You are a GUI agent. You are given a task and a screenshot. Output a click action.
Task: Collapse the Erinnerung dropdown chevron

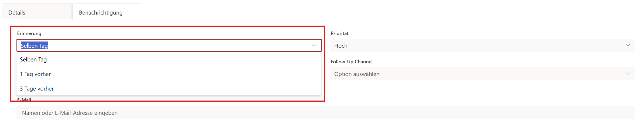314,45
